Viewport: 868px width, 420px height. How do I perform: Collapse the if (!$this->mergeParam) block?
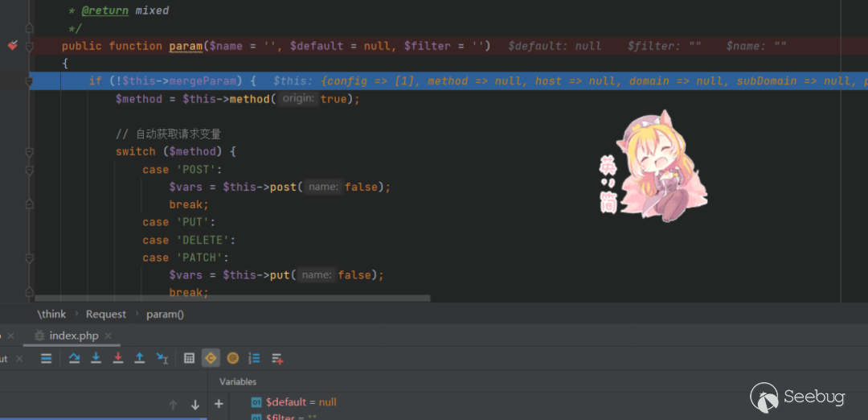pos(30,81)
